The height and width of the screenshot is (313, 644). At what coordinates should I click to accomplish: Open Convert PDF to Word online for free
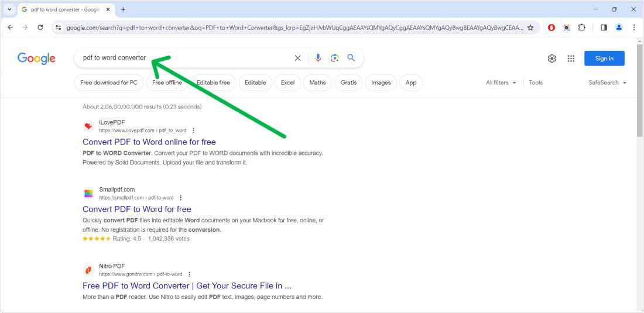(x=149, y=142)
